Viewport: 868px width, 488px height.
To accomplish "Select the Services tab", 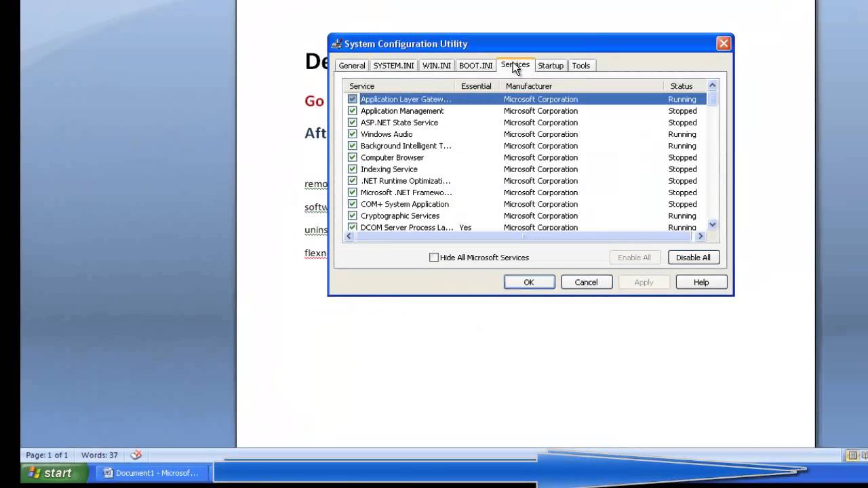I will [515, 64].
